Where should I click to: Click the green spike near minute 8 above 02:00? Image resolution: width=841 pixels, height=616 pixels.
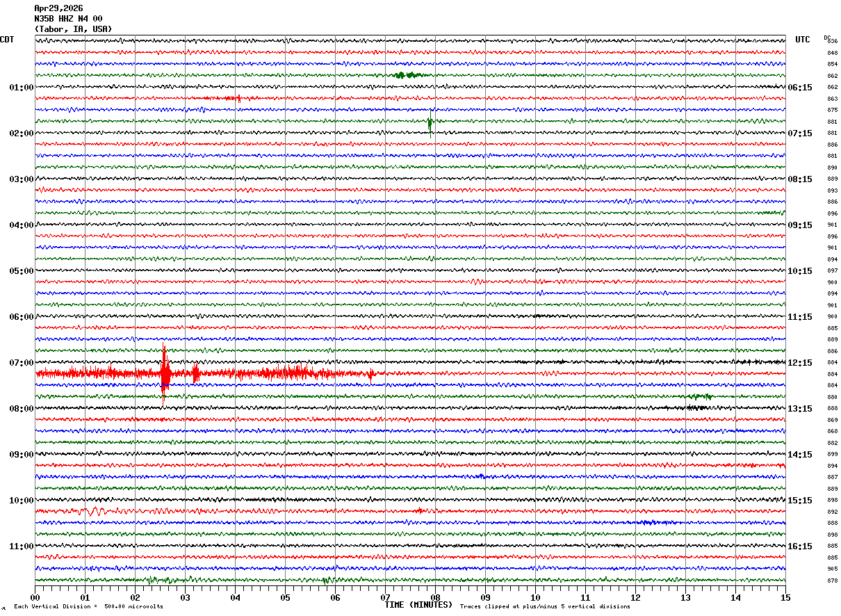point(430,122)
